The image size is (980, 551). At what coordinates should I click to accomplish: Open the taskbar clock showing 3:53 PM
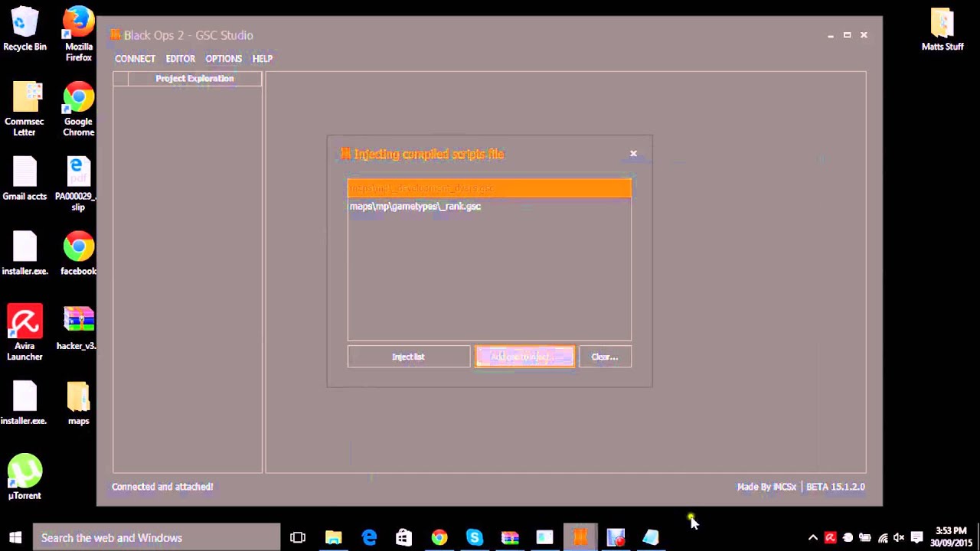pos(950,536)
